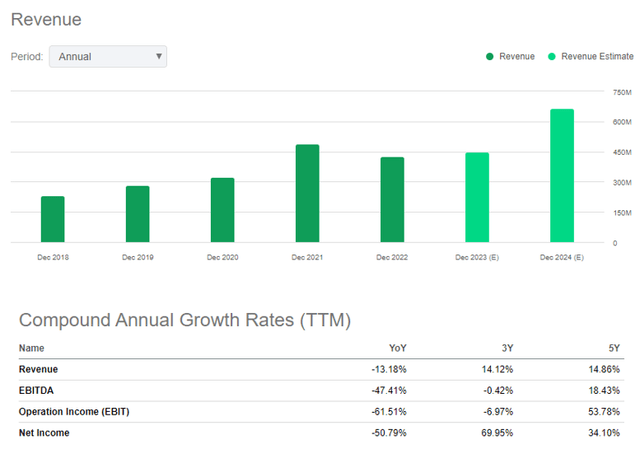
Task: Select the Dec 2019 revenue bar
Action: coord(137,214)
